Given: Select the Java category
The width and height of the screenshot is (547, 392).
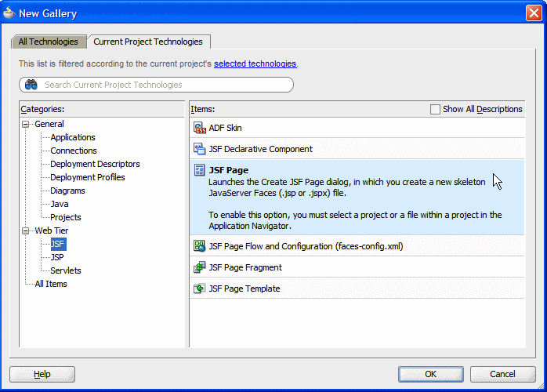Looking at the screenshot, I should pyautogui.click(x=60, y=204).
